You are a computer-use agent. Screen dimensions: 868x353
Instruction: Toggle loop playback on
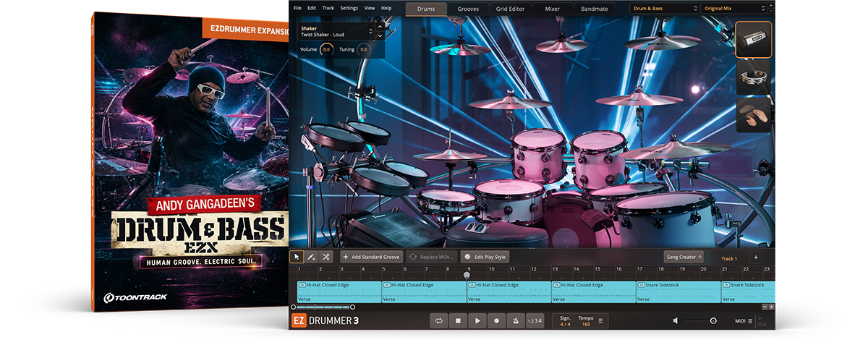coord(438,320)
